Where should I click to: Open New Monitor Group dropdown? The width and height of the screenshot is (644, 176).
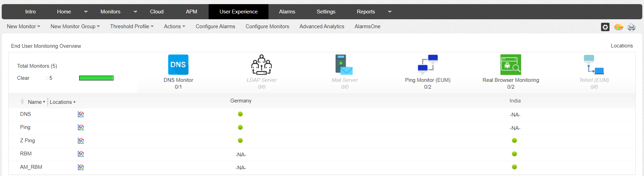pos(75,26)
